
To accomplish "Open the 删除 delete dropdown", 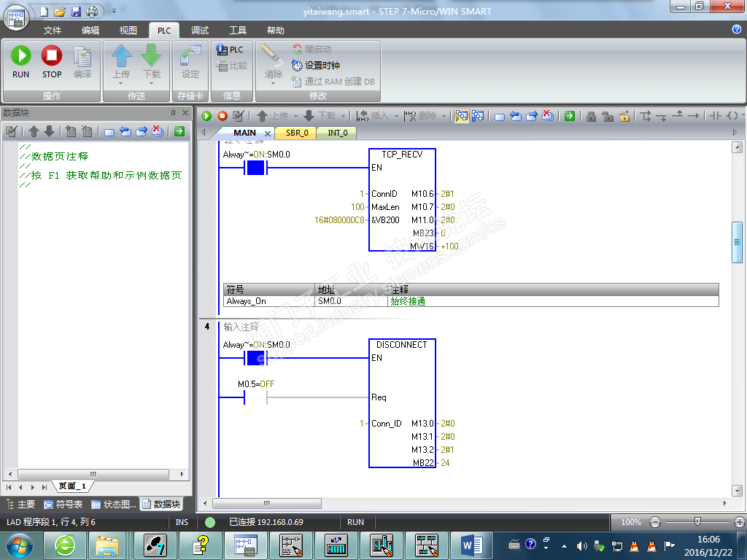I will [444, 116].
